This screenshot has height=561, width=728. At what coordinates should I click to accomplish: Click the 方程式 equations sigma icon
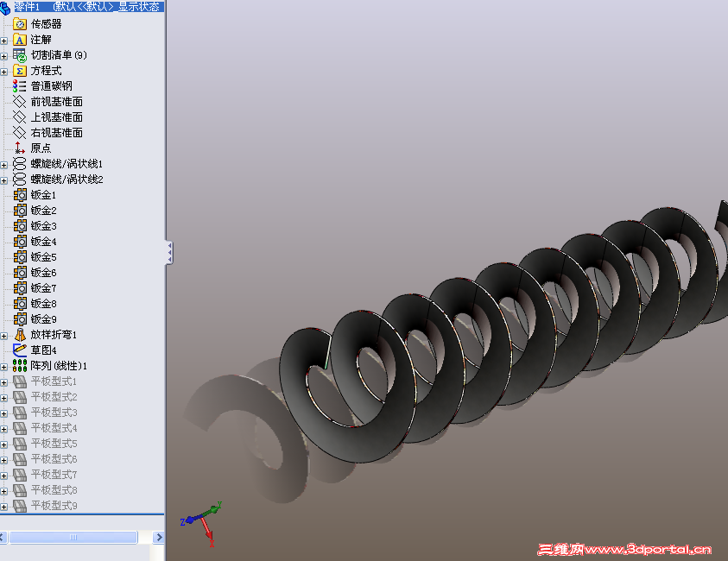tap(20, 71)
